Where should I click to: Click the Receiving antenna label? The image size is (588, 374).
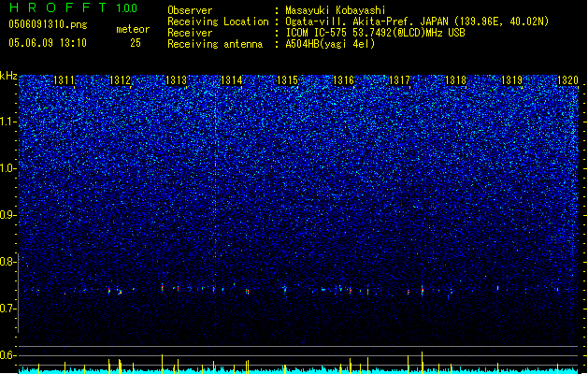[x=215, y=44]
